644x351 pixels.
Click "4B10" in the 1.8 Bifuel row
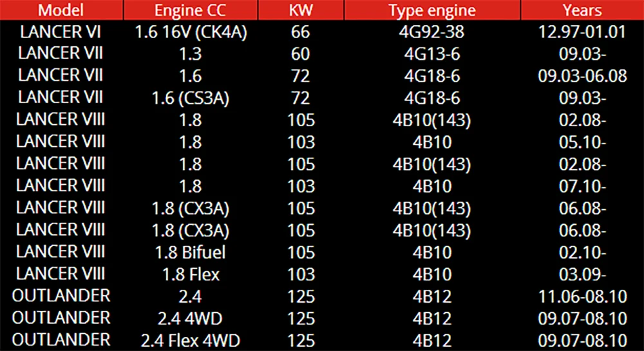point(432,252)
